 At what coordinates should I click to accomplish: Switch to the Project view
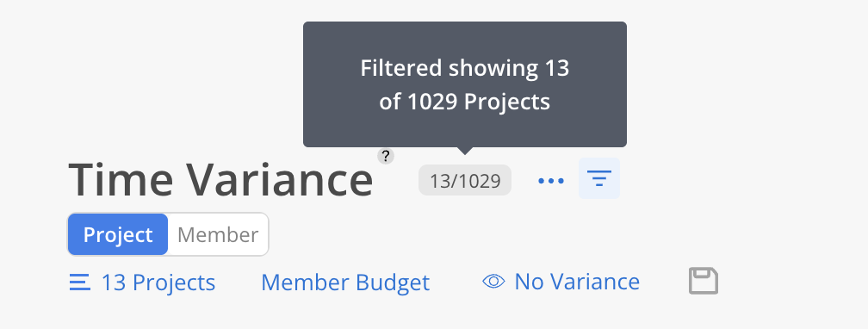pyautogui.click(x=118, y=234)
